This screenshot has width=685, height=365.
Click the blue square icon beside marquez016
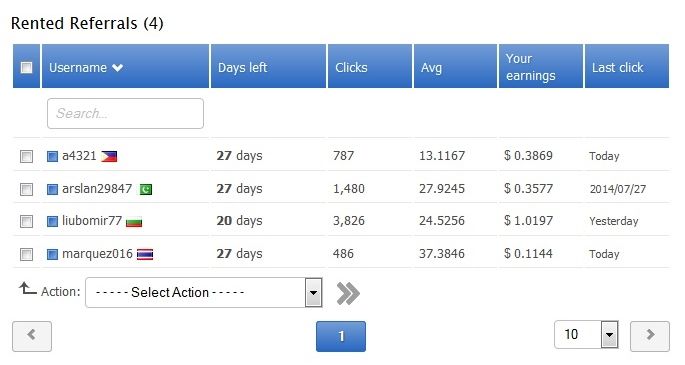[x=52, y=254]
